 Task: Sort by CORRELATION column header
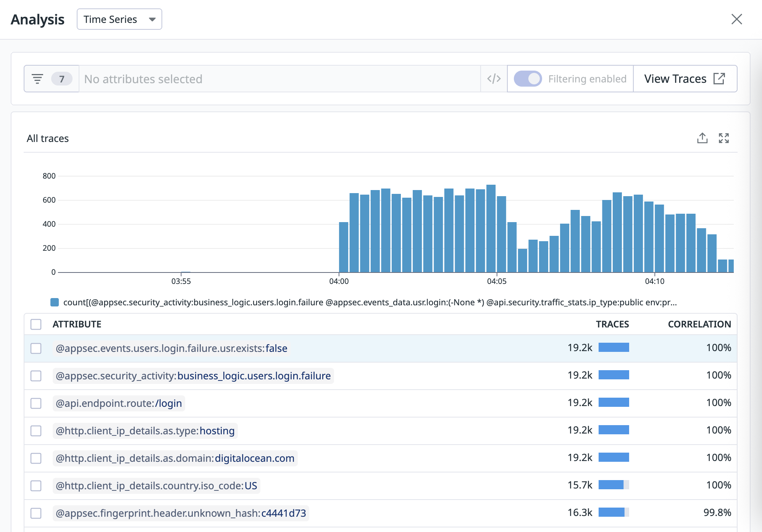[699, 324]
